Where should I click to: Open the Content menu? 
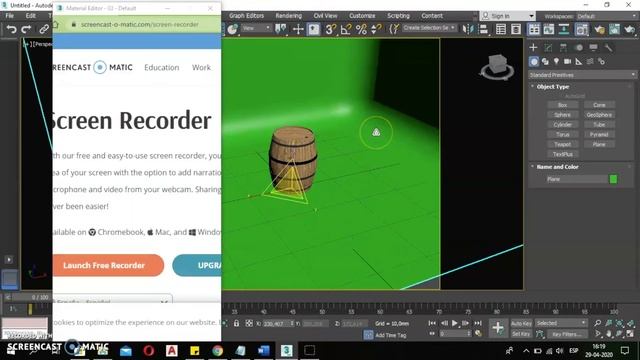432,16
